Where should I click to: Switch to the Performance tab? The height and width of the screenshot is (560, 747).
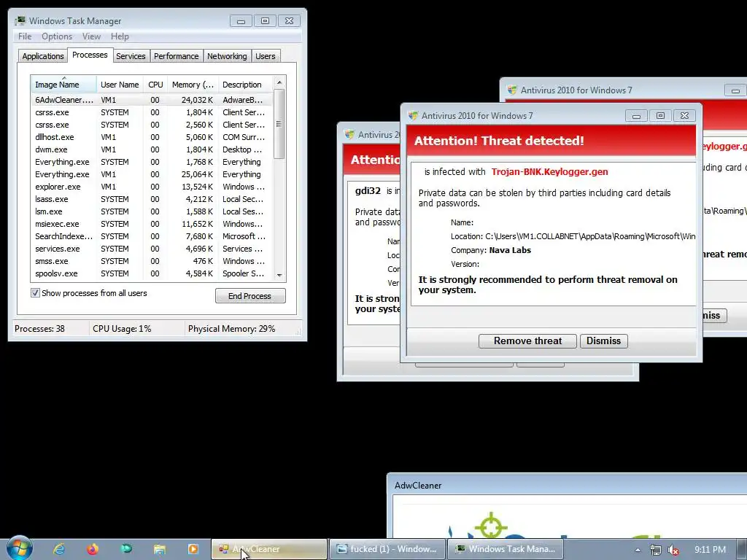(177, 56)
